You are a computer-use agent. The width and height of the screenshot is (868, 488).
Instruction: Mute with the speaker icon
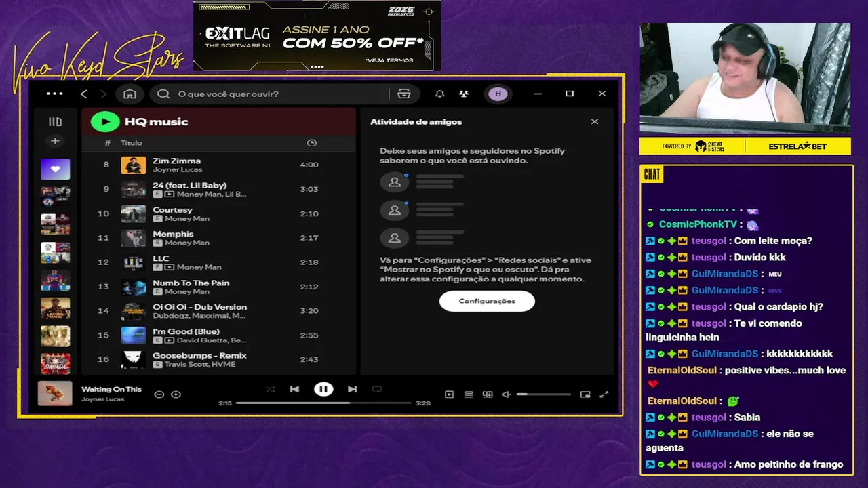click(506, 394)
